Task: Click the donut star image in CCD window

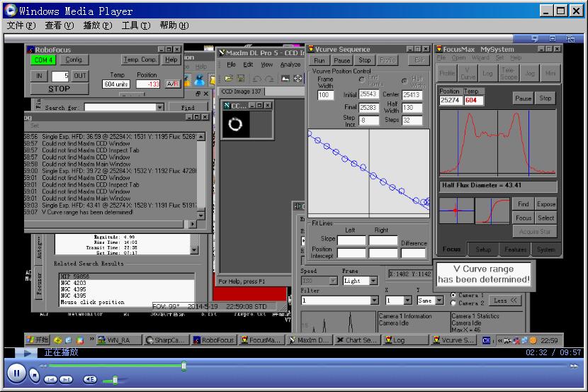Action: (x=235, y=124)
